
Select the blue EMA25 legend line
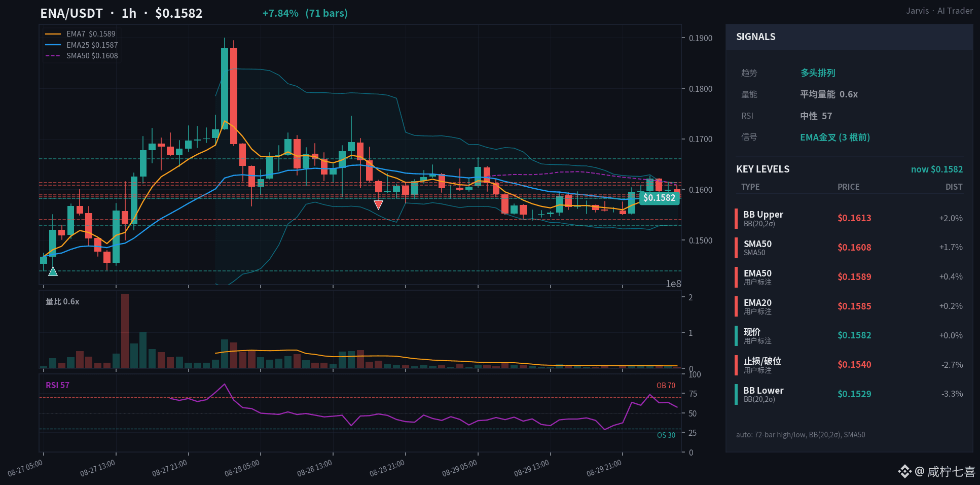(53, 45)
